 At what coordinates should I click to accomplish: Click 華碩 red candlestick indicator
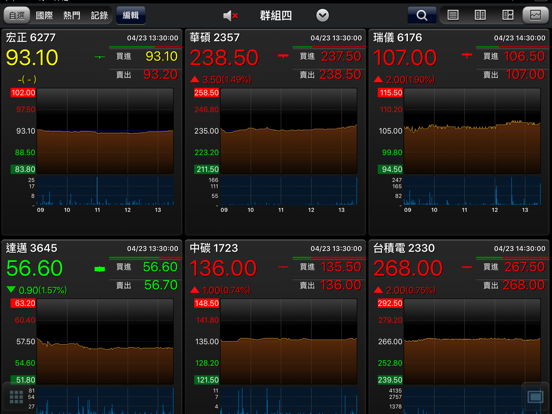(283, 56)
